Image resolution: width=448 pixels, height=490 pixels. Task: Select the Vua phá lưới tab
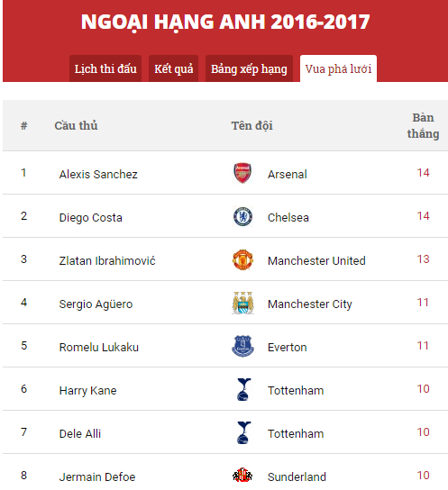click(338, 68)
